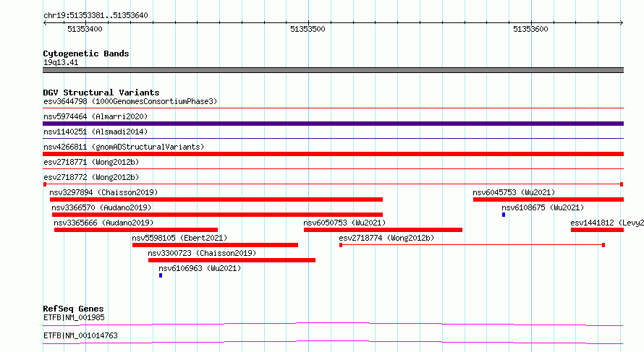Select the nsv3365666 red variant bar
The width and height of the screenshot is (644, 352).
[136, 230]
